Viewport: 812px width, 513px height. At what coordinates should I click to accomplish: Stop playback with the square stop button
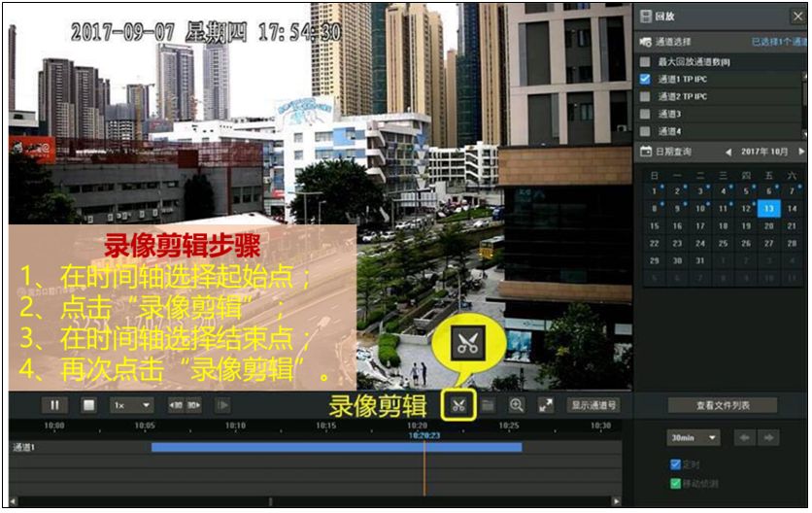(x=89, y=405)
